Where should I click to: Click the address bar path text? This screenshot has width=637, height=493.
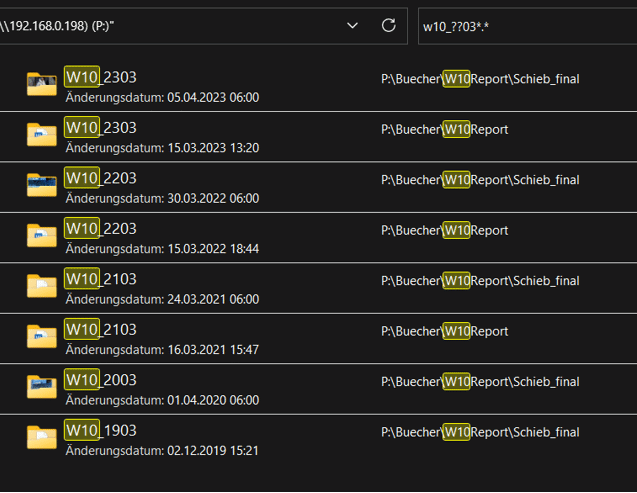click(150, 25)
